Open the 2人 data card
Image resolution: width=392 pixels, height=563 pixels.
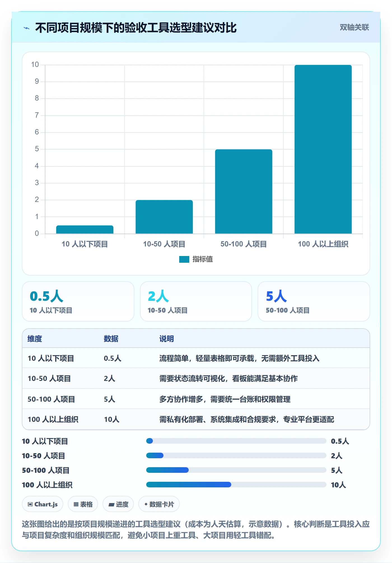tap(196, 301)
